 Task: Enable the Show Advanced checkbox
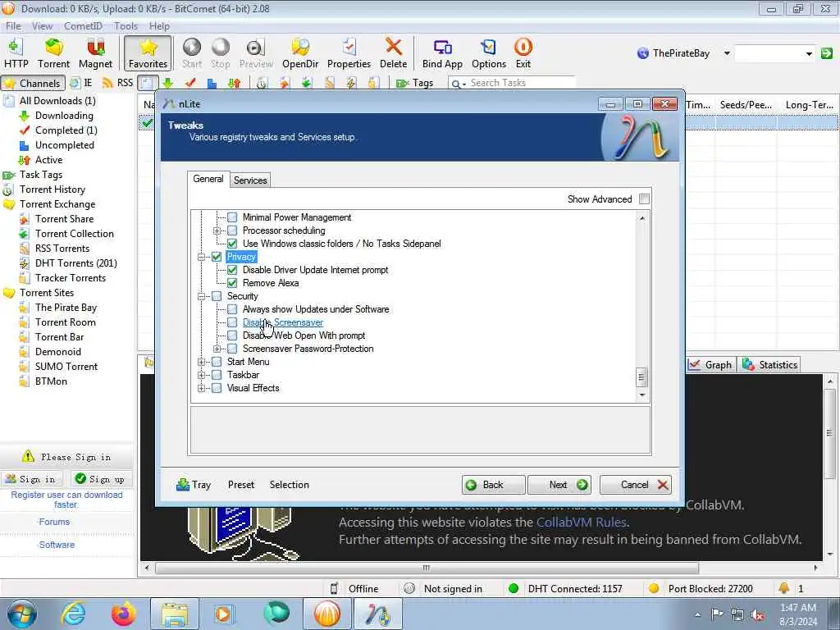645,199
